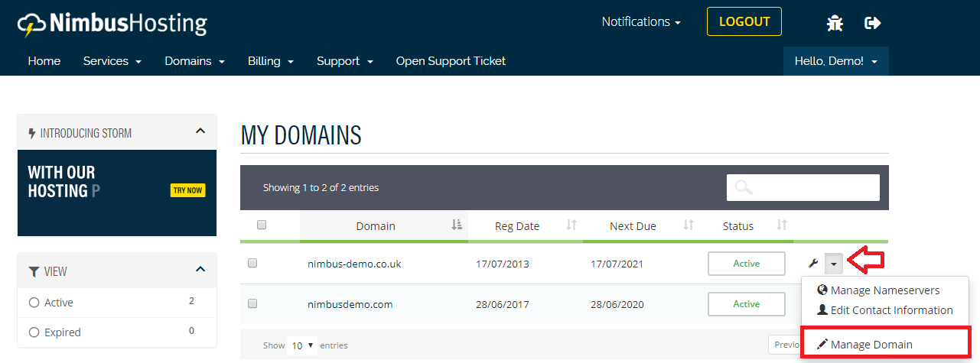
Task: Open the Notifications dropdown
Action: [x=641, y=21]
